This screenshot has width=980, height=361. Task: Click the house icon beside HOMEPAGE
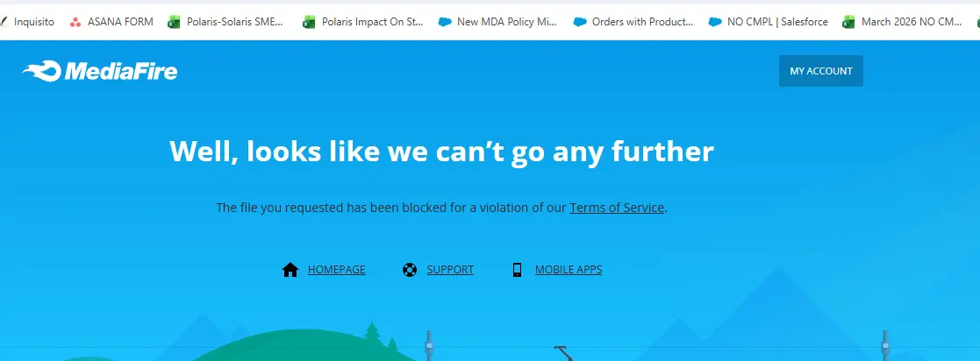(x=290, y=270)
